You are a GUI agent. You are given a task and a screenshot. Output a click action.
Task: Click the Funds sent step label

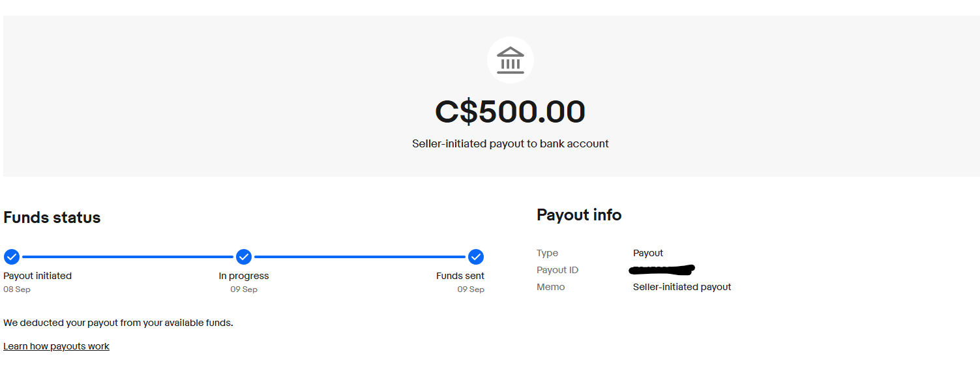[460, 276]
